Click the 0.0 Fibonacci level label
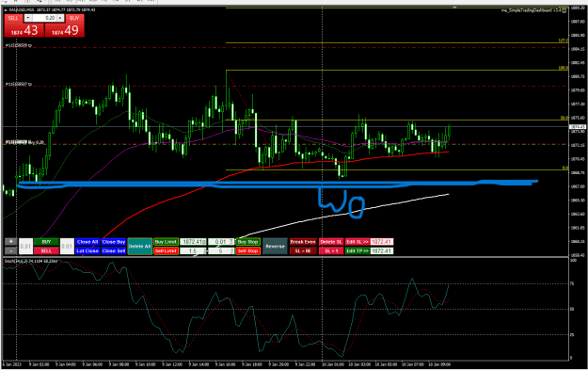The height and width of the screenshot is (370, 588). pos(565,168)
